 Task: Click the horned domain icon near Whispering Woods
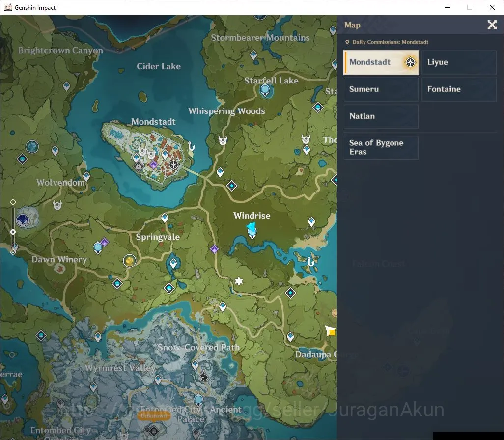(x=223, y=140)
